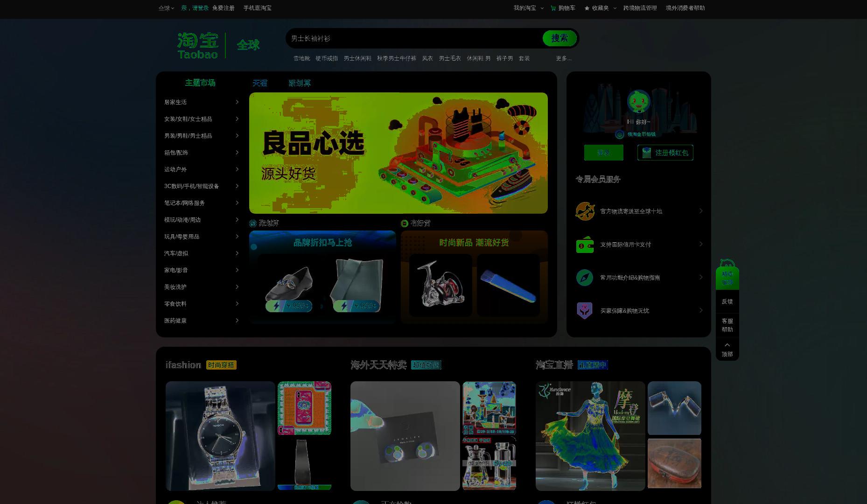
Task: Switch to the 天猫 tab
Action: click(x=260, y=83)
